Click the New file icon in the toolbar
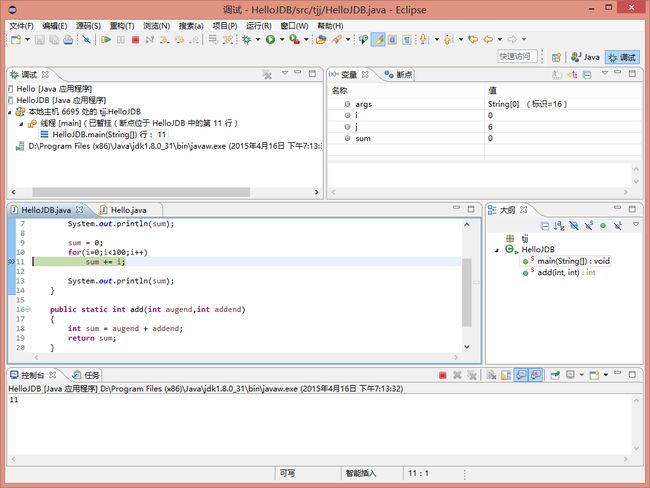 16,40
